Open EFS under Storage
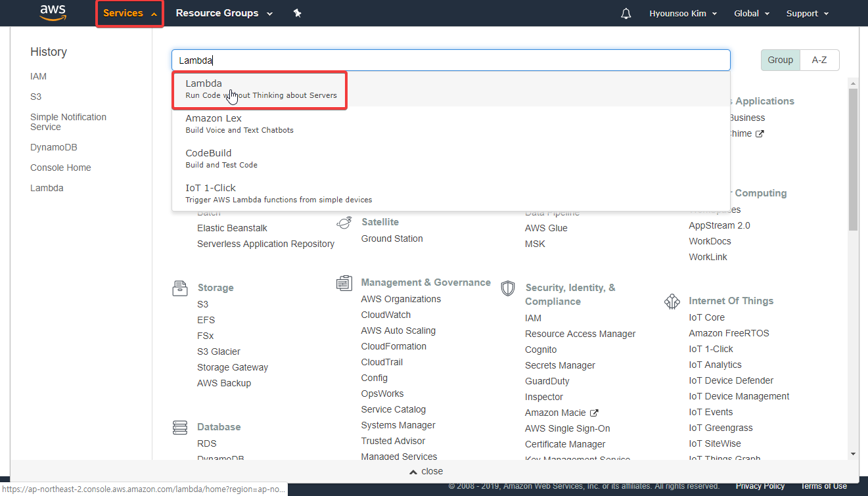This screenshot has width=868, height=496. [206, 320]
